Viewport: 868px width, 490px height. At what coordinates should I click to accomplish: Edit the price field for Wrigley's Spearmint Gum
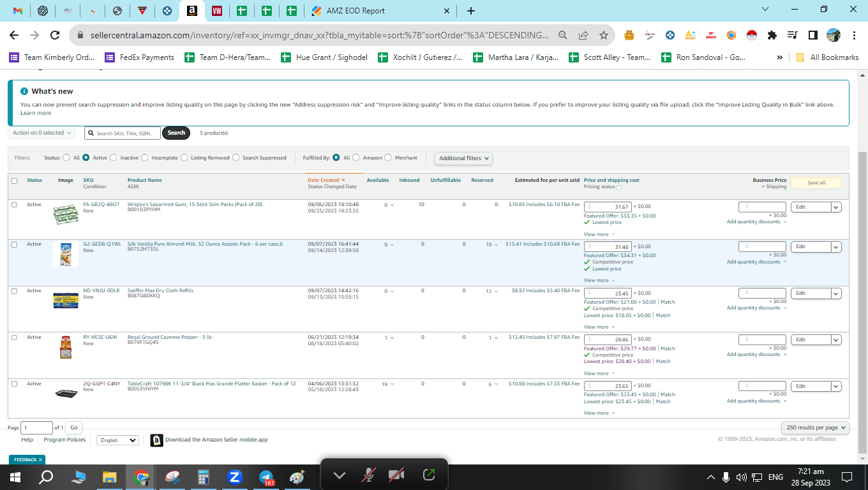pos(608,207)
